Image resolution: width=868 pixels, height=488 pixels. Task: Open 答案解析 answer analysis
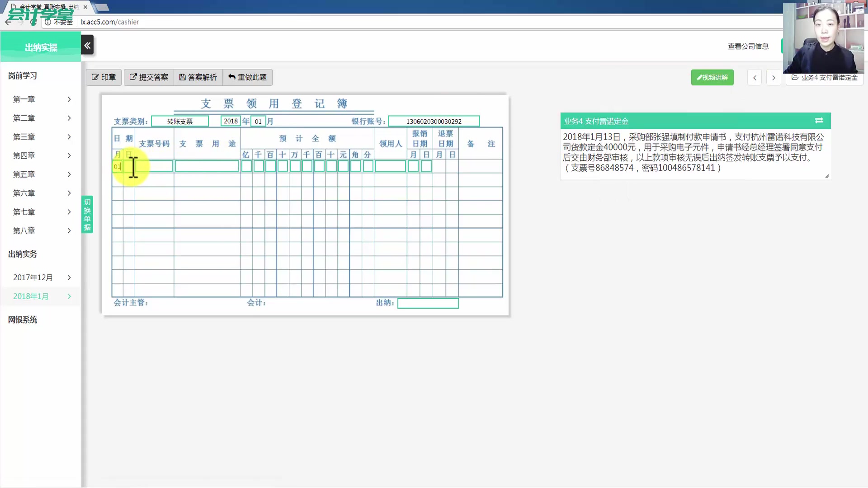click(198, 77)
